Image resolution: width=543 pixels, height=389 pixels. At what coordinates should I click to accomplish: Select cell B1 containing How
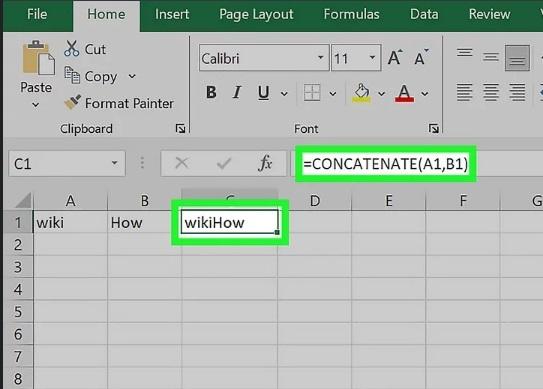(144, 222)
